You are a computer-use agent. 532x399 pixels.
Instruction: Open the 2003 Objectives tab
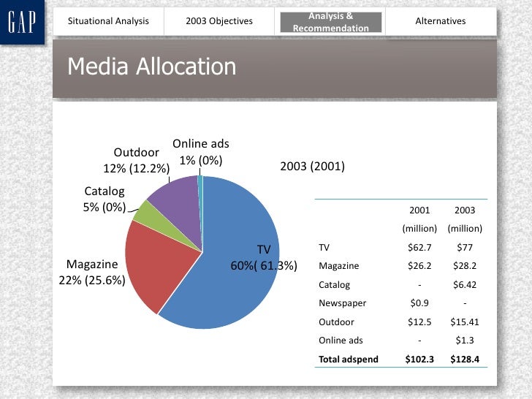pyautogui.click(x=219, y=21)
